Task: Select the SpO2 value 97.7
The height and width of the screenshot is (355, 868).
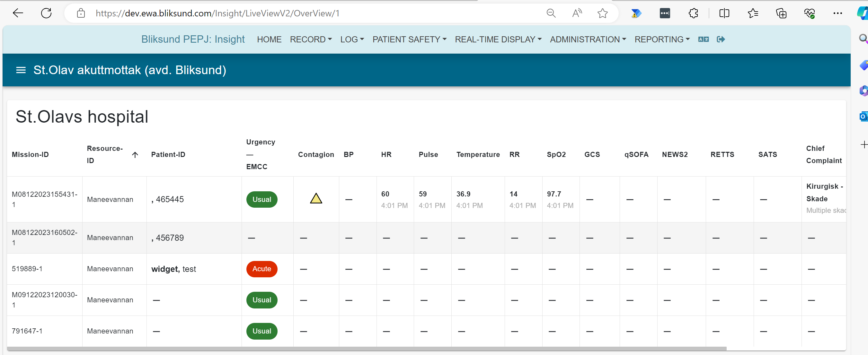Action: pos(554,194)
